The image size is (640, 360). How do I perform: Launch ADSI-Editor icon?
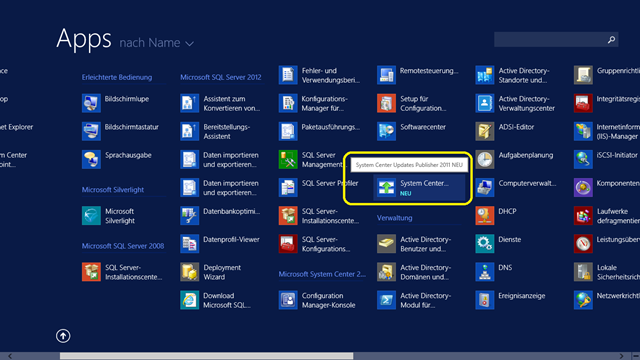pos(484,131)
